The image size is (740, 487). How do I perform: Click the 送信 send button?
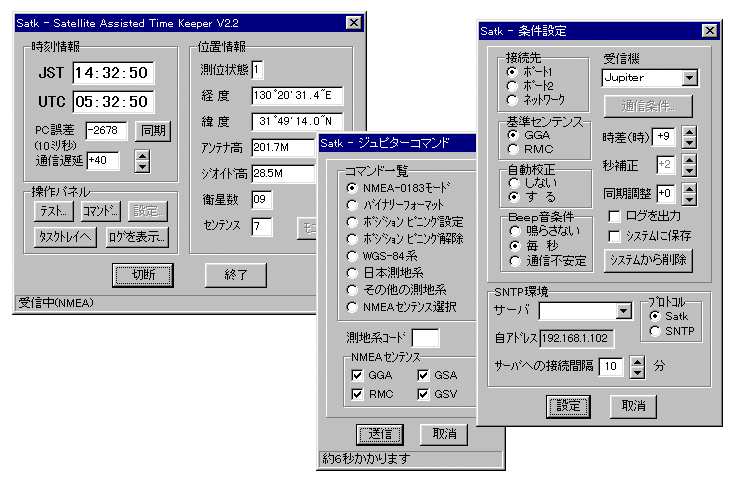(x=379, y=434)
